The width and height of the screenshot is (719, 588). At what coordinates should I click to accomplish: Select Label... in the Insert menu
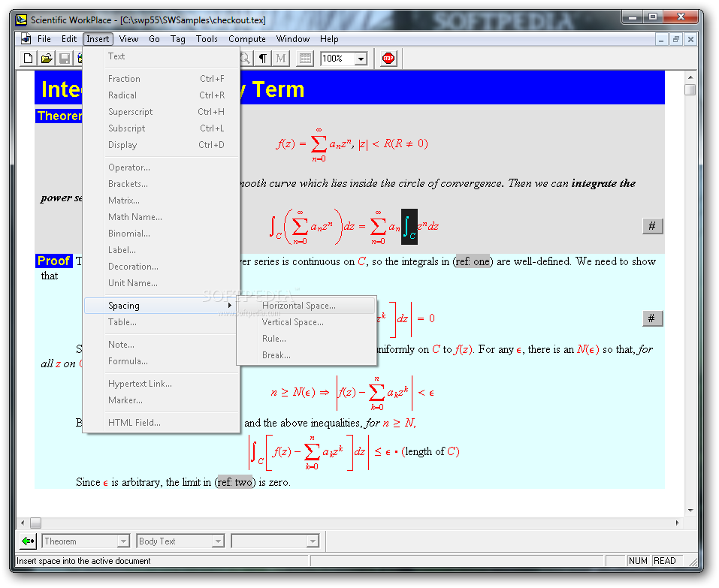(x=162, y=250)
